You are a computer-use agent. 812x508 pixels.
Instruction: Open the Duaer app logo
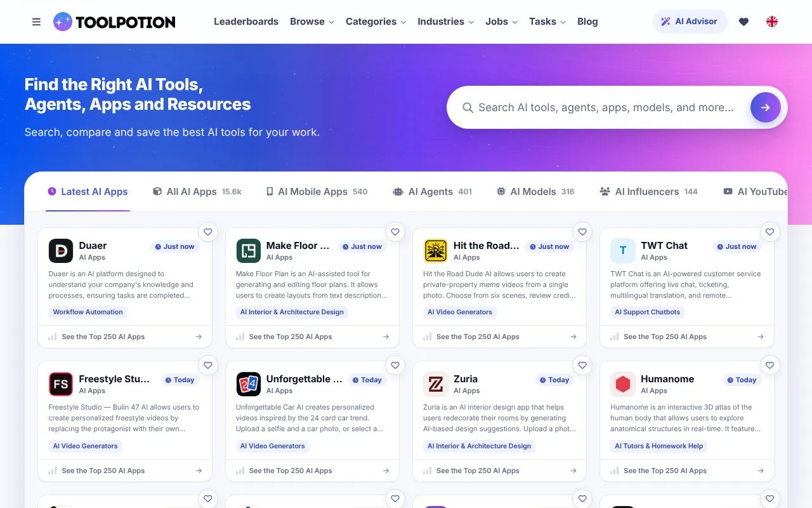(x=61, y=251)
